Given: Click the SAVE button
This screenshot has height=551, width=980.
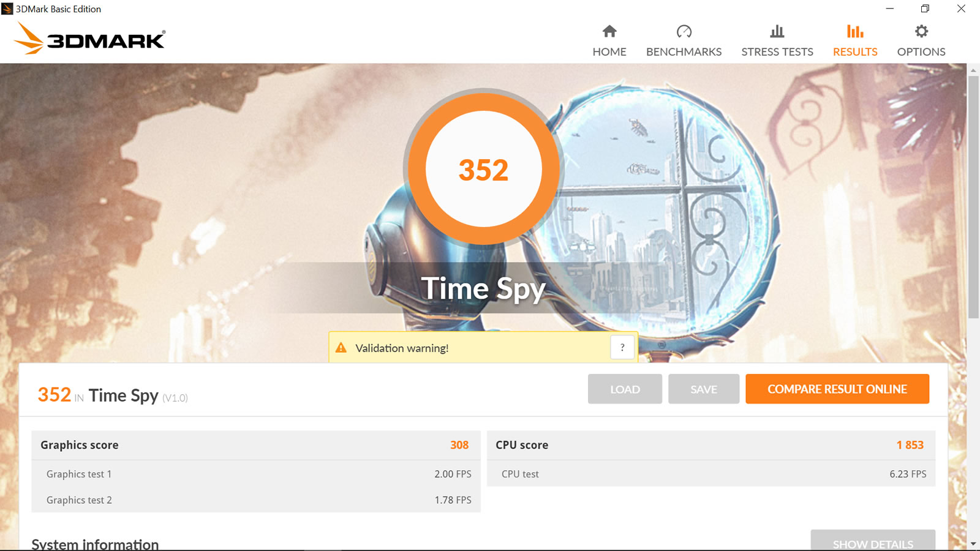Looking at the screenshot, I should (704, 389).
